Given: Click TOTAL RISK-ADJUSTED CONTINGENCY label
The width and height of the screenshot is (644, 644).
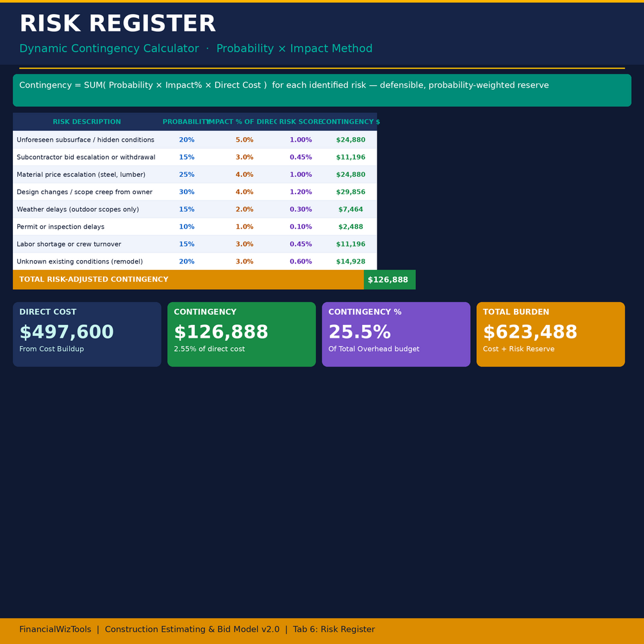Looking at the screenshot, I should 94,279.
